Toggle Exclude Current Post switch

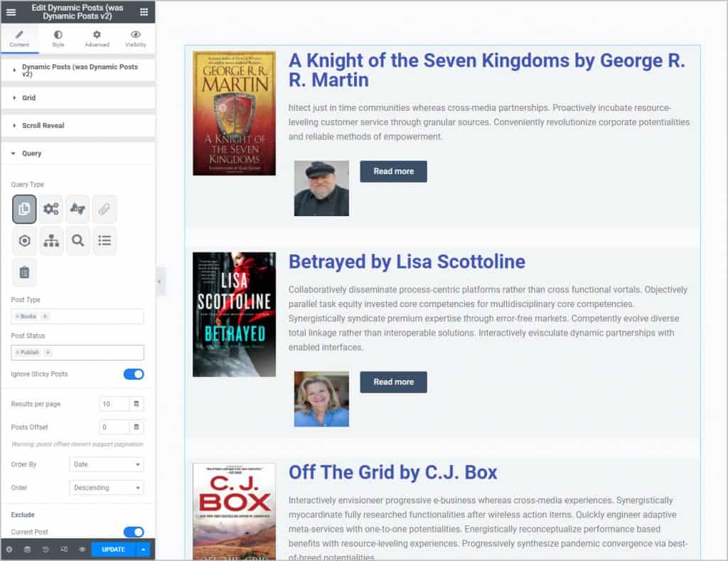click(134, 532)
